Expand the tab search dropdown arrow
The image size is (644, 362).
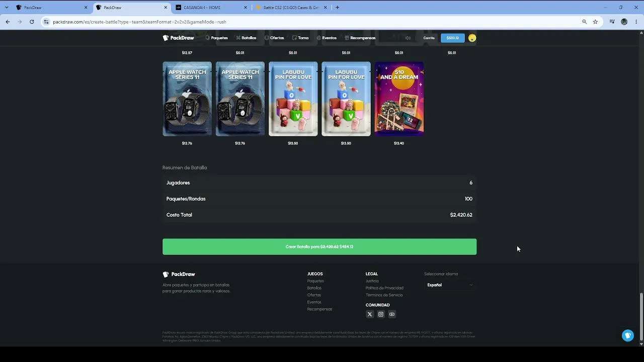(7, 8)
